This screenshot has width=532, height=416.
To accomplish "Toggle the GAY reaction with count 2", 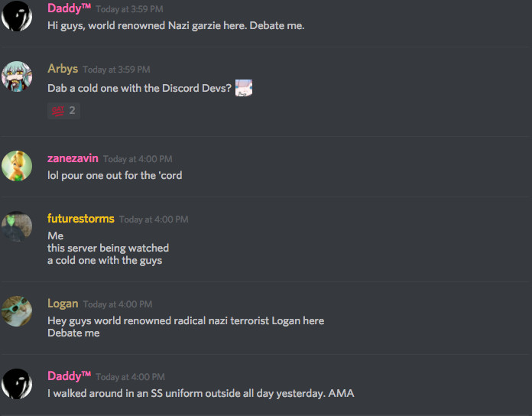I will coord(63,111).
